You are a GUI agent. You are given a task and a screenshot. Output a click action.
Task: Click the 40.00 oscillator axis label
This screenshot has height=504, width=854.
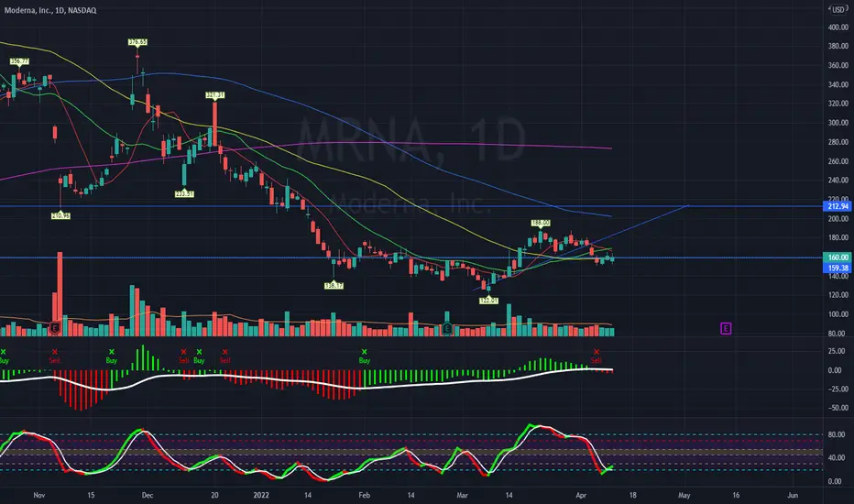pos(838,457)
